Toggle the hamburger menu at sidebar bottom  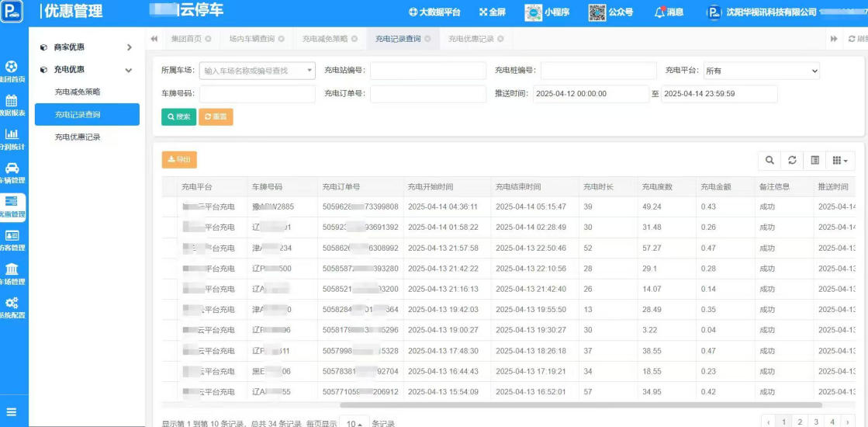point(12,412)
